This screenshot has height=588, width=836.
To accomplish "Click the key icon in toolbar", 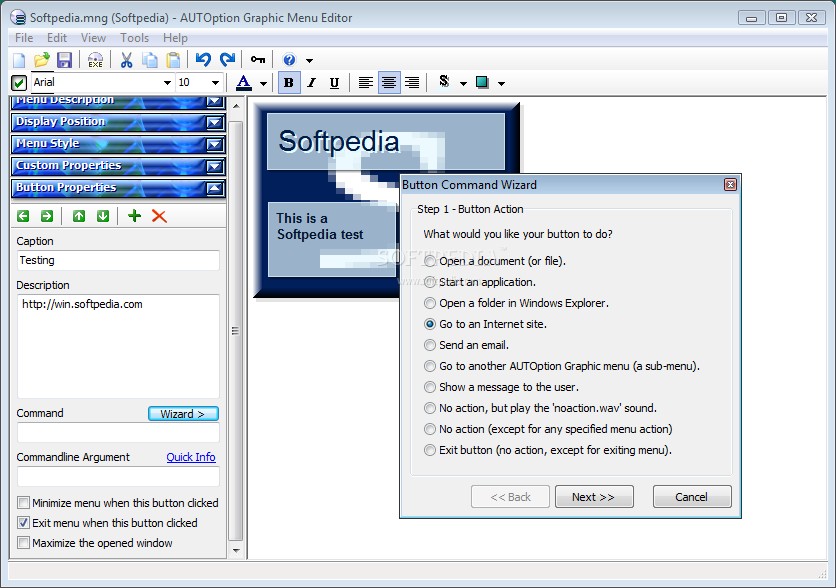I will coord(258,60).
